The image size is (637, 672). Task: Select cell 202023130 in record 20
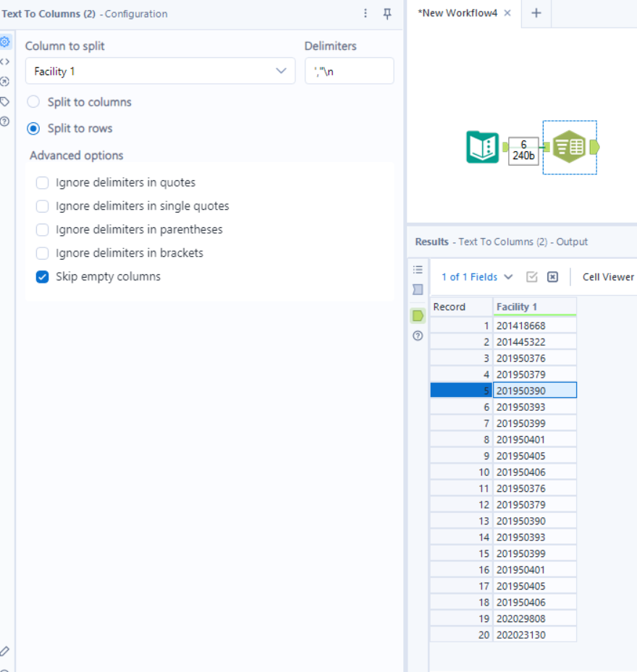[x=534, y=635]
